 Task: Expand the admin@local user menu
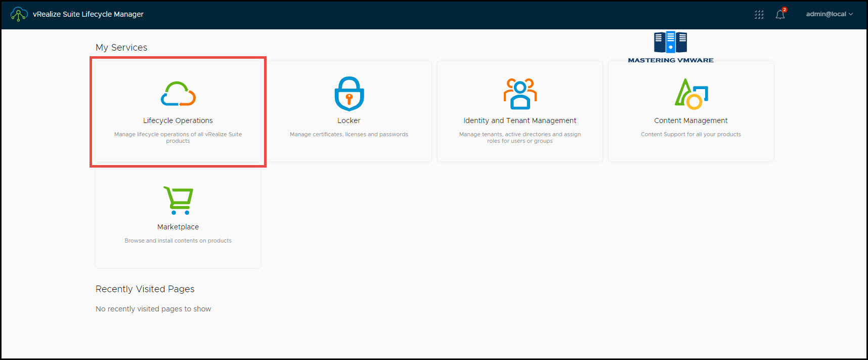point(830,14)
